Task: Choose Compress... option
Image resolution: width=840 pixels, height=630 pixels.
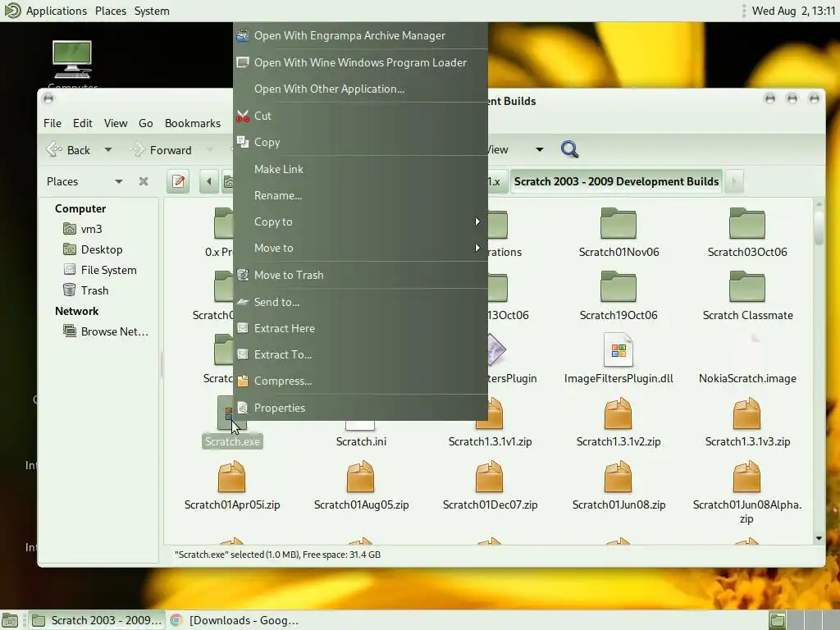Action: pos(360,381)
